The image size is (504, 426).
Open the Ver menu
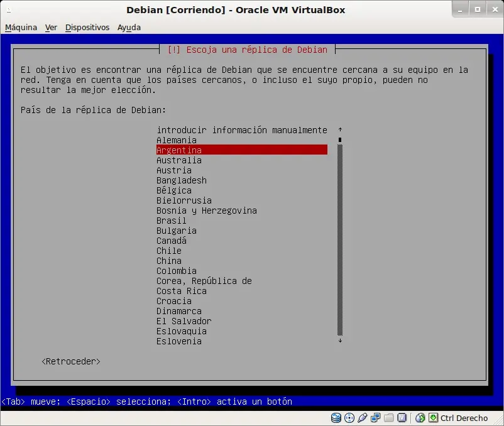51,28
